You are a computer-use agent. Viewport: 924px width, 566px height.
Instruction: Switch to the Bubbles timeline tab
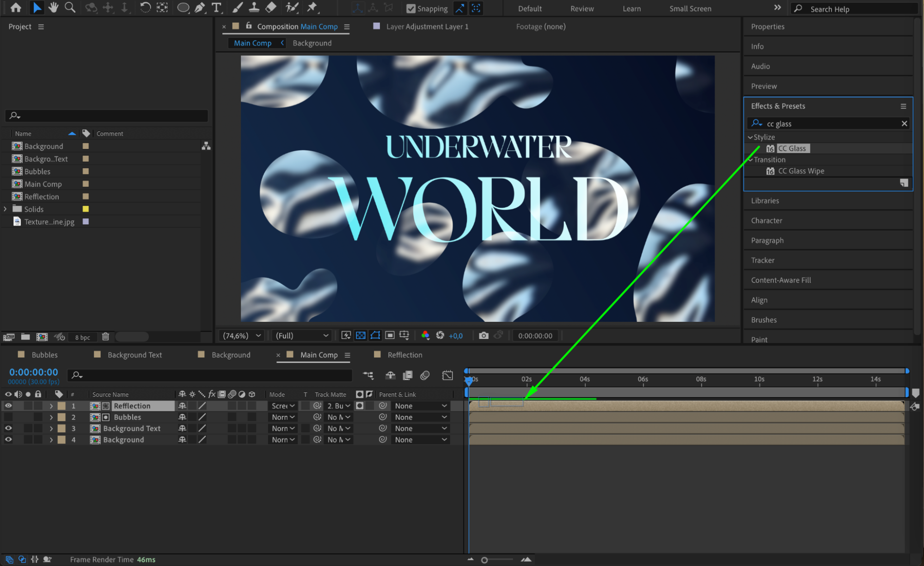(x=44, y=355)
